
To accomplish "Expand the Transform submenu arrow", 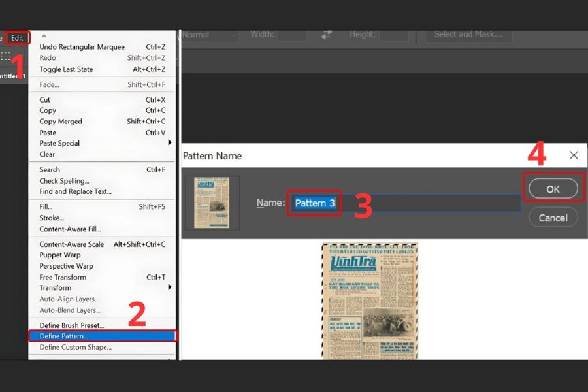I will point(170,287).
